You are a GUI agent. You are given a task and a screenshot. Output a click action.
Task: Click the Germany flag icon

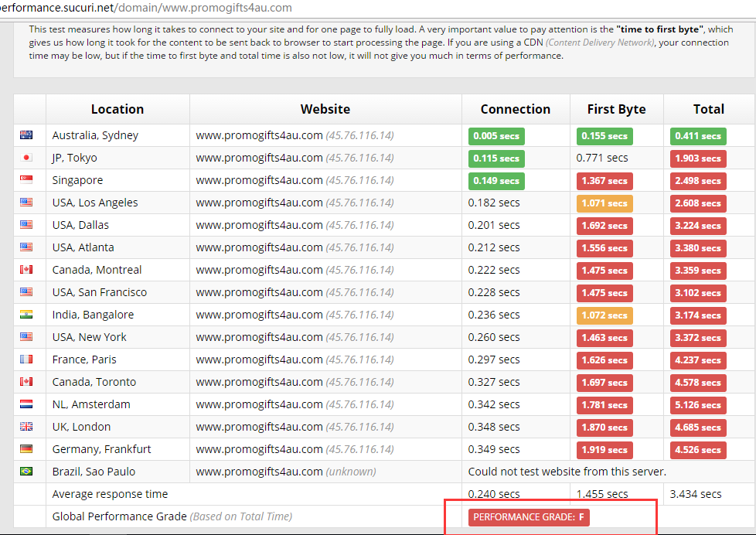point(26,449)
